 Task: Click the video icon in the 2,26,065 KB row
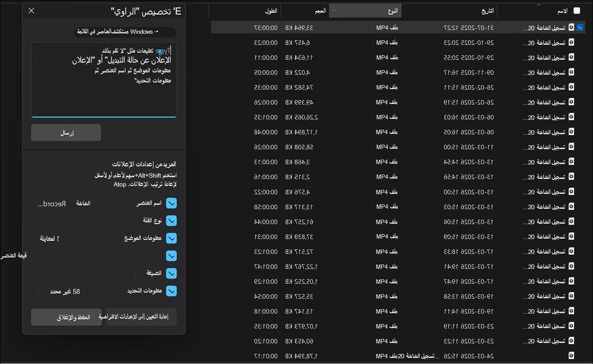(x=571, y=117)
